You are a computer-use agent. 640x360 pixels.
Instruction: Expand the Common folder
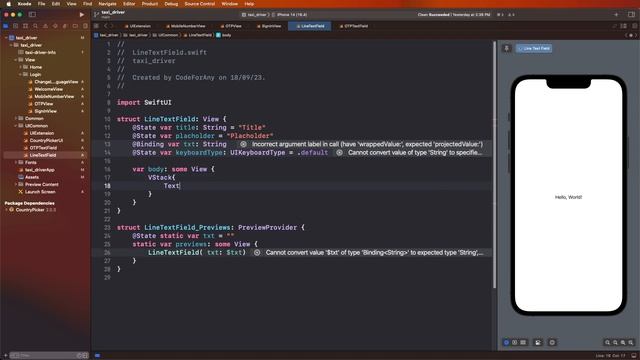pyautogui.click(x=16, y=118)
